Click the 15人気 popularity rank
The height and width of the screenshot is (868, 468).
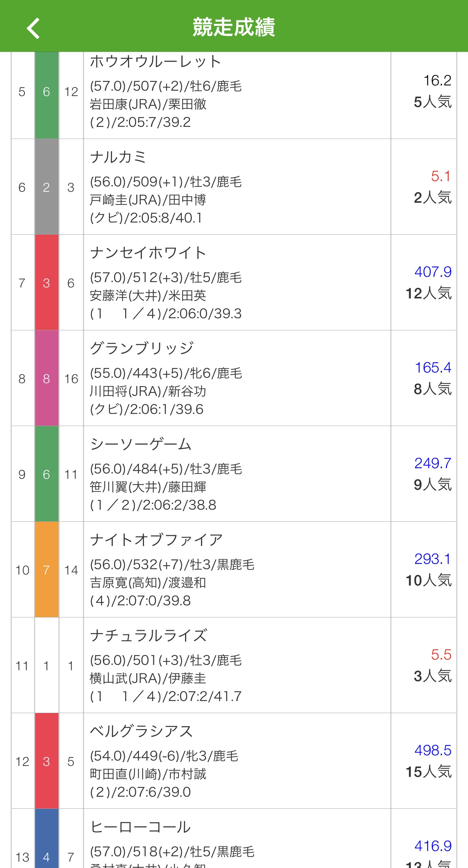click(428, 772)
